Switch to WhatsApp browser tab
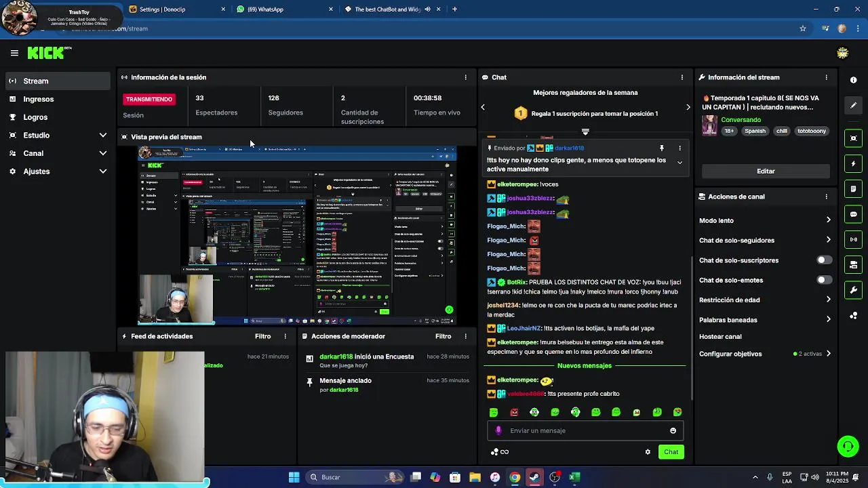This screenshot has width=868, height=488. (x=285, y=9)
